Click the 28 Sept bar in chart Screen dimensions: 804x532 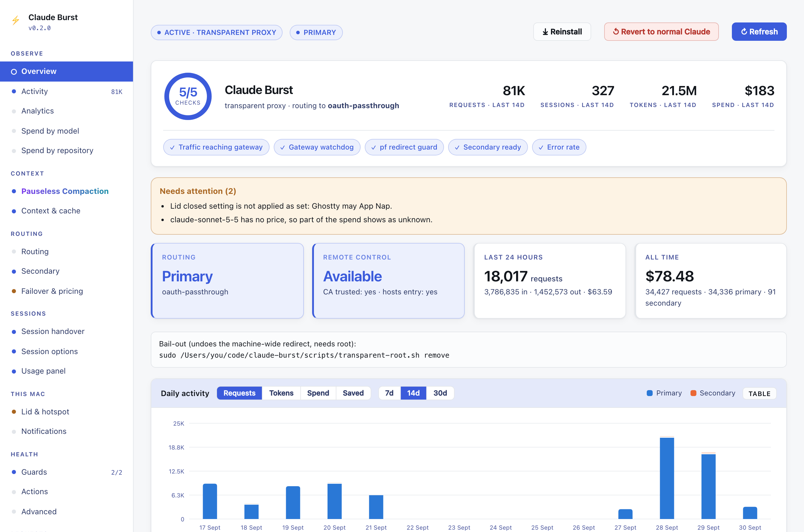667,478
